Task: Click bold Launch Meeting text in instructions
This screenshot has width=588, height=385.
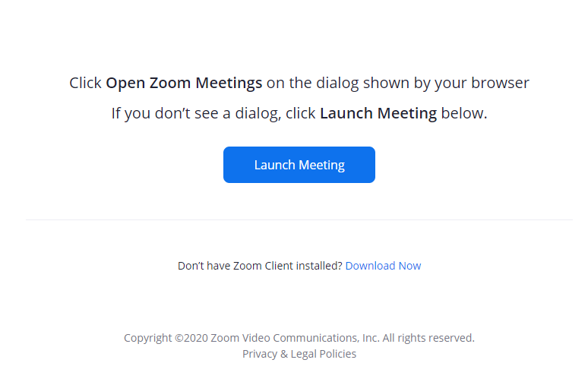Action: [378, 113]
